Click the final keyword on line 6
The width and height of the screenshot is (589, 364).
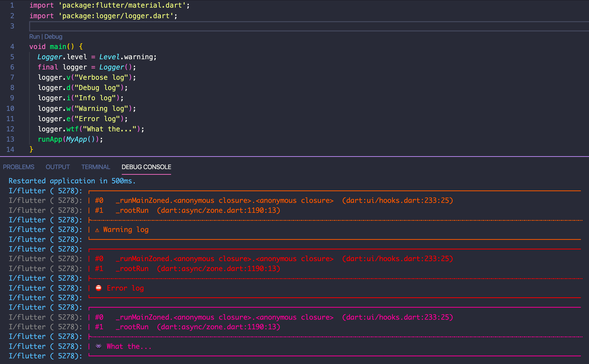[48, 67]
